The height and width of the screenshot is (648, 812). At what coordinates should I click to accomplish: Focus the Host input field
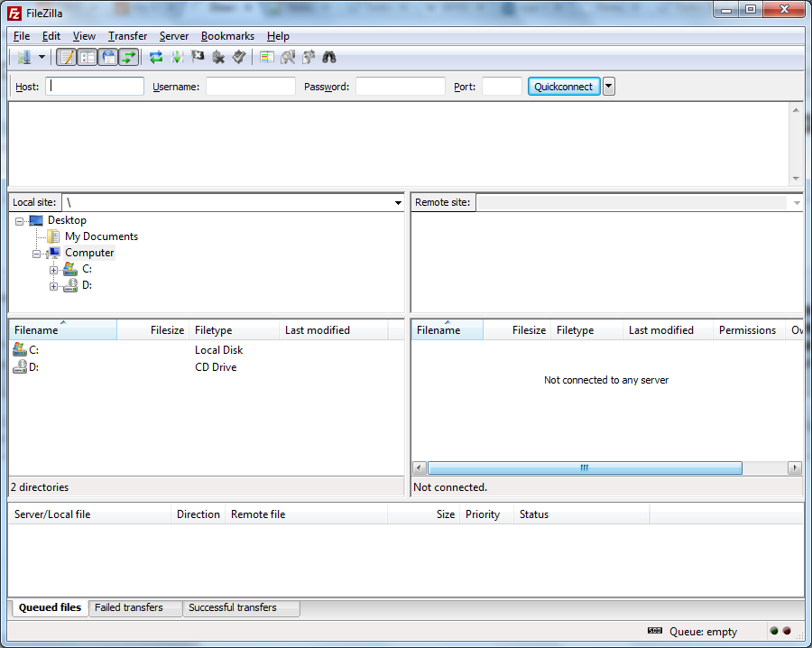pyautogui.click(x=95, y=86)
